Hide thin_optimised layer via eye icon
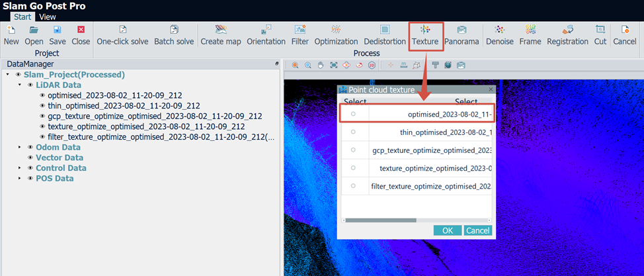The image size is (644, 276). click(42, 106)
